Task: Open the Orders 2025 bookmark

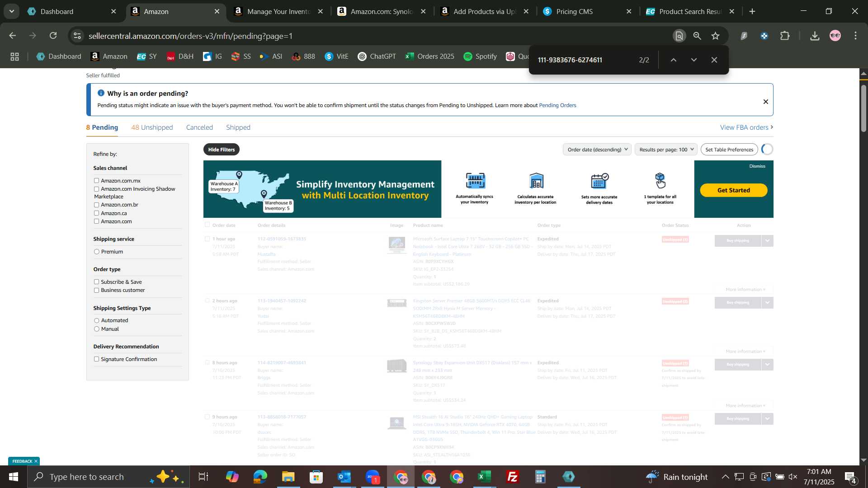Action: click(430, 56)
